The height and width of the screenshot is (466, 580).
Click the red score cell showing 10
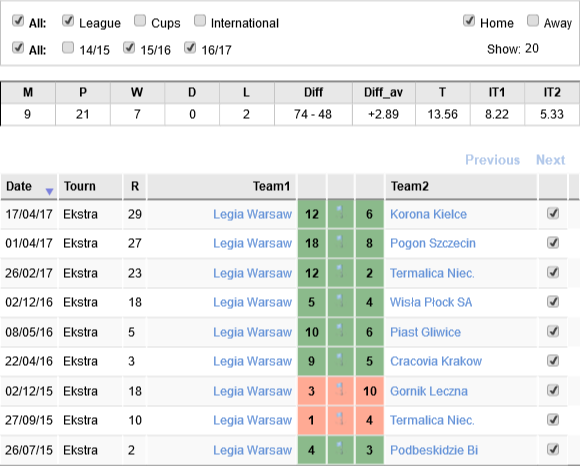click(370, 391)
